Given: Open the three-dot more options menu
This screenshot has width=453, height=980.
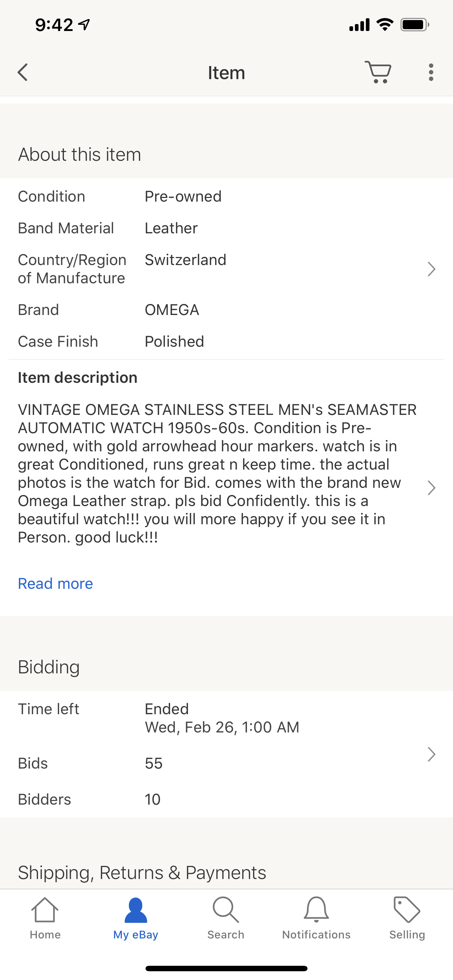Looking at the screenshot, I should [430, 72].
